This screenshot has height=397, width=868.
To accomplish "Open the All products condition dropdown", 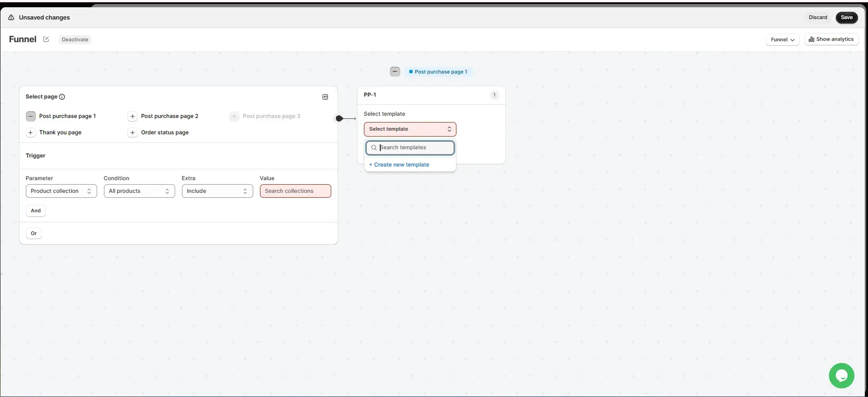I will coord(139,191).
